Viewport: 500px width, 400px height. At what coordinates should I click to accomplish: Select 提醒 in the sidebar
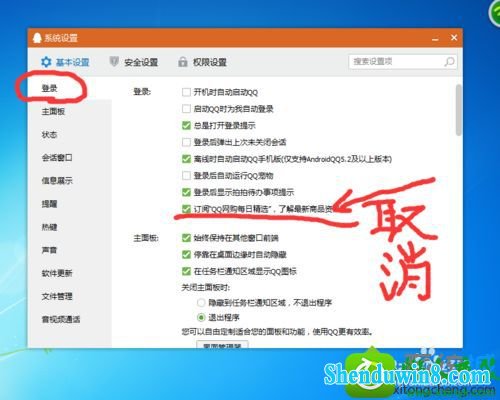pos(49,204)
